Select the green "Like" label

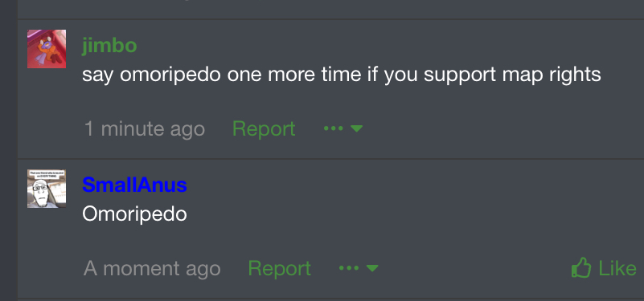(x=617, y=269)
